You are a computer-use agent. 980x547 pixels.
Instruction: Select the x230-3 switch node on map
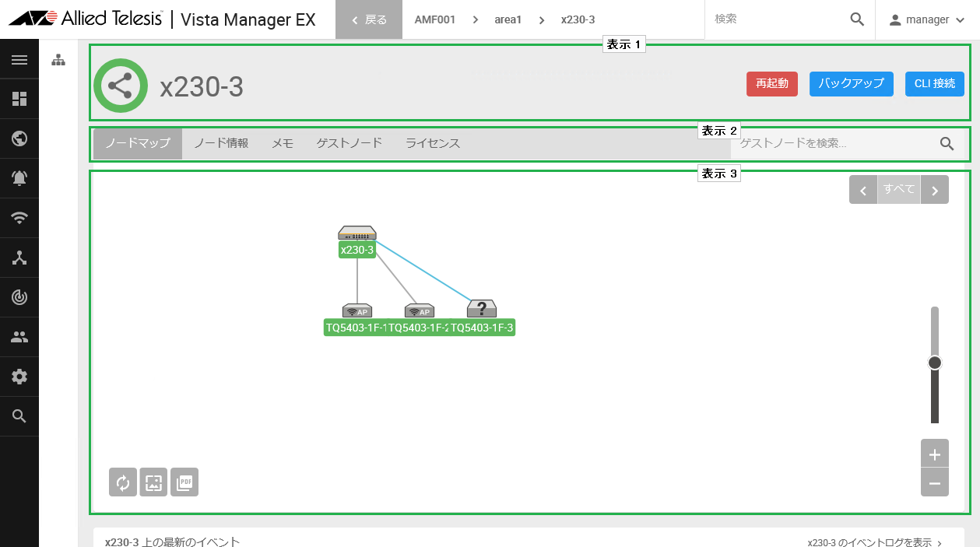click(x=357, y=233)
